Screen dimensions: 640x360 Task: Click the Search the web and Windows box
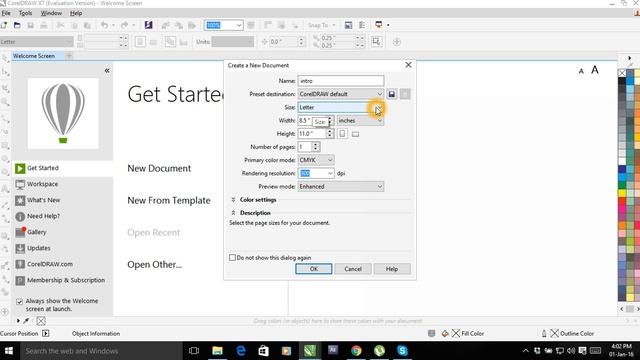click(100, 351)
